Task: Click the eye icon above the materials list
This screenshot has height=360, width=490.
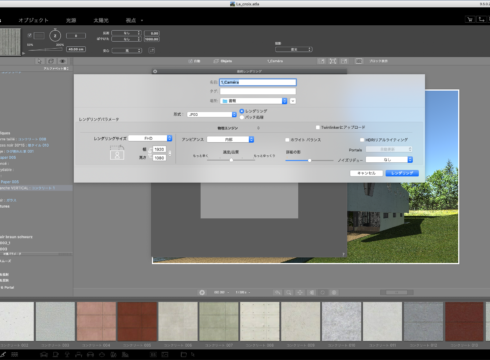Action: pos(62,61)
